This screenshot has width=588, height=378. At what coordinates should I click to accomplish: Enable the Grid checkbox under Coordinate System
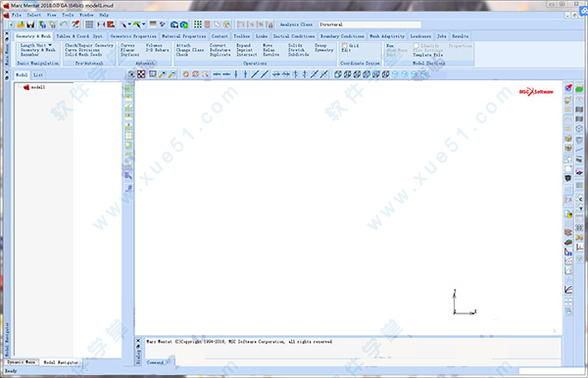click(344, 45)
